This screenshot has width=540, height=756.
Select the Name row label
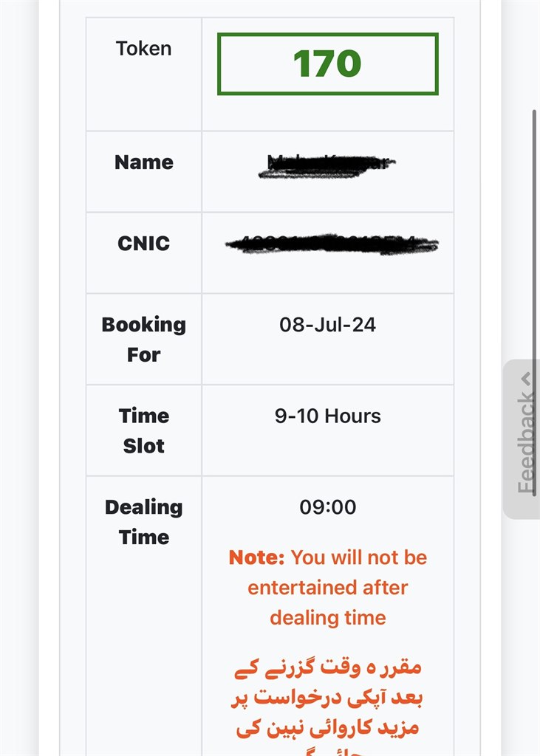pyautogui.click(x=143, y=162)
